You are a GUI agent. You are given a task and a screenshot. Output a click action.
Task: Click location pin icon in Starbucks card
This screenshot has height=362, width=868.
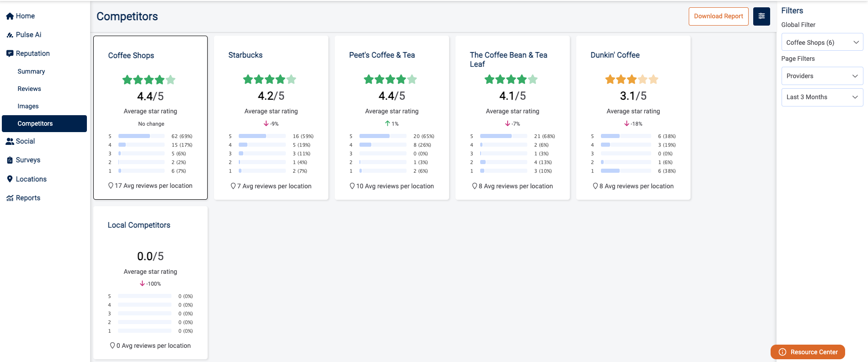tap(233, 186)
